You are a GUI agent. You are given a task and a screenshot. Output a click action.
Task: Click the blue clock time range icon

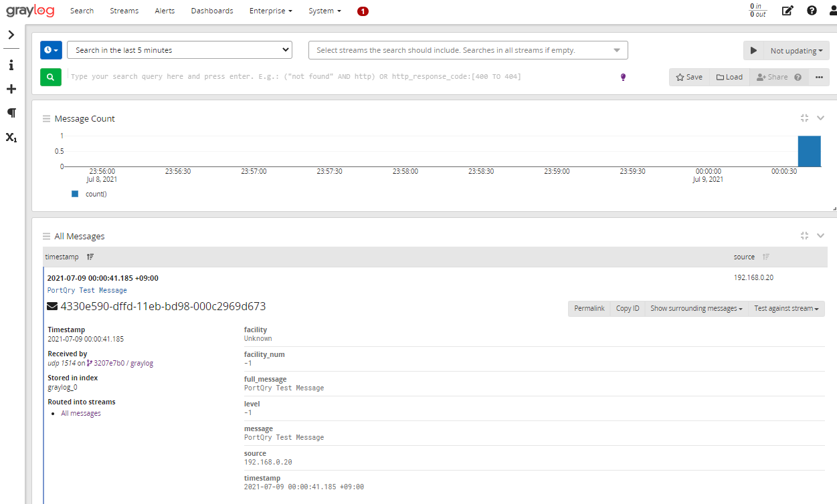click(x=51, y=49)
